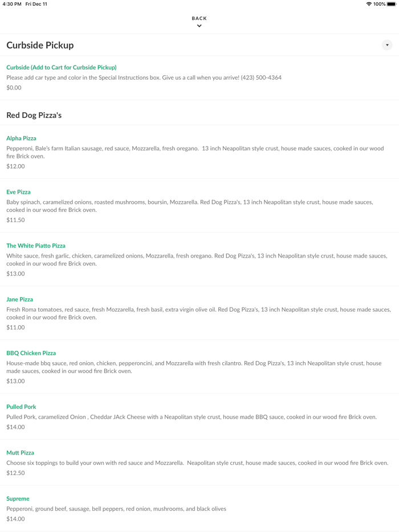Tap the battery icon in status bar
The height and width of the screenshot is (532, 399).
coord(392,4)
